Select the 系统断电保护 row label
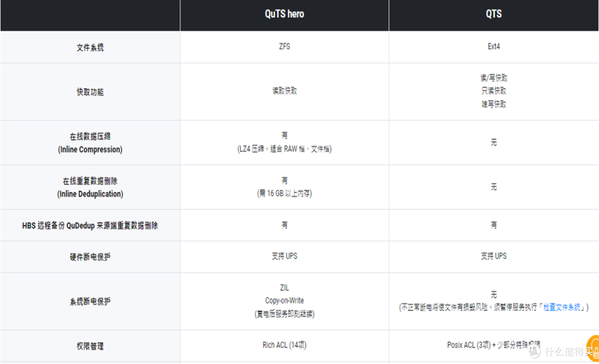The image size is (599, 364). tap(90, 301)
